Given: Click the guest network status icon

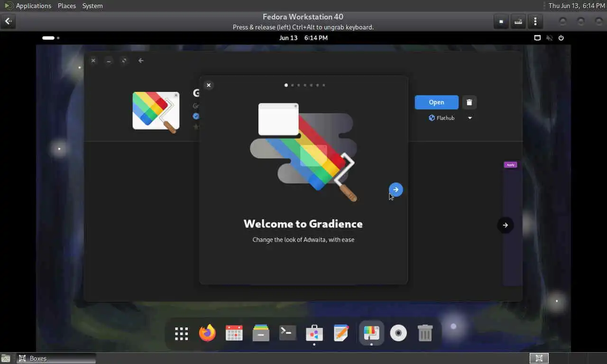Looking at the screenshot, I should [x=537, y=38].
